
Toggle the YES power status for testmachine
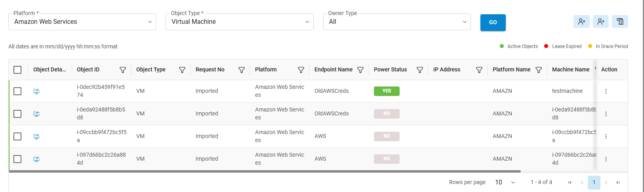coord(387,91)
